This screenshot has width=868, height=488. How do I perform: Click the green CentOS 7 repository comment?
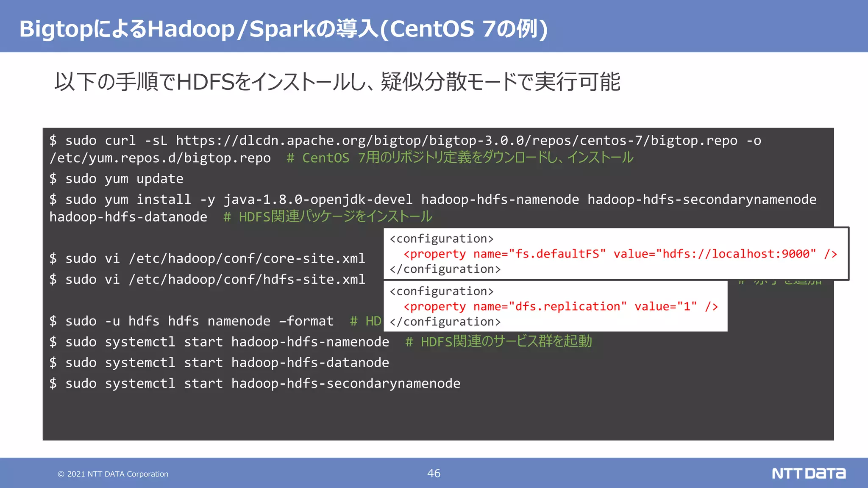pyautogui.click(x=460, y=158)
